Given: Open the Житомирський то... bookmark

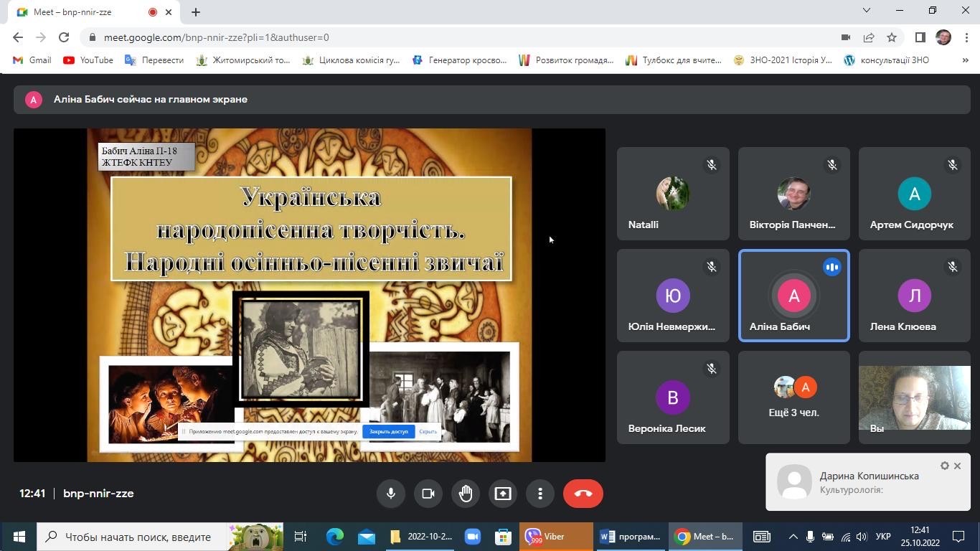Looking at the screenshot, I should [x=242, y=60].
